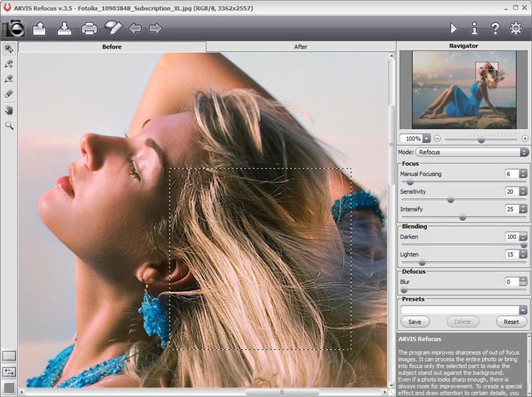
Task: Open Preferences with the gear icon
Action: point(515,29)
